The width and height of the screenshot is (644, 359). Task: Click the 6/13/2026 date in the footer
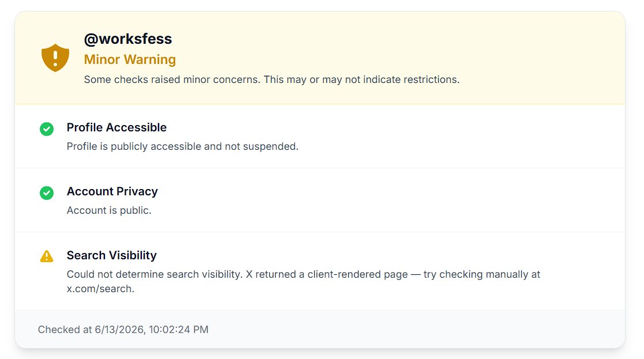tap(119, 330)
